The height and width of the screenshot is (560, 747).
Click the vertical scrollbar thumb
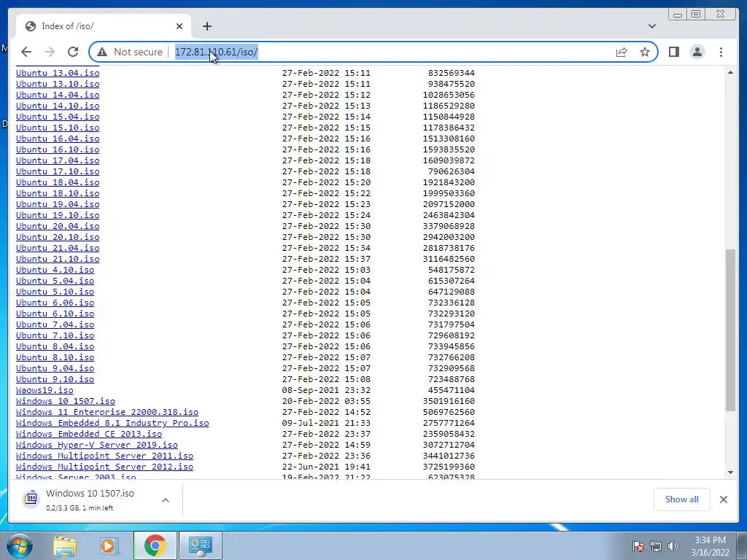point(730,330)
